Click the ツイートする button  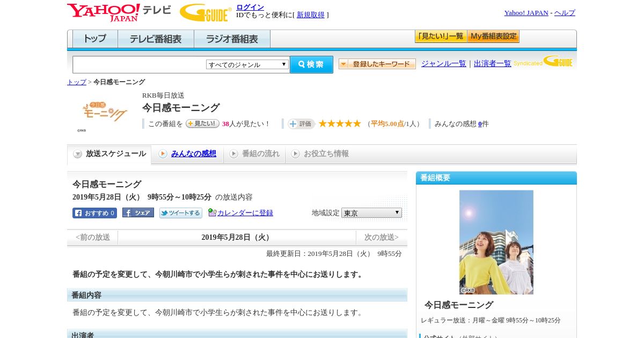(x=181, y=213)
